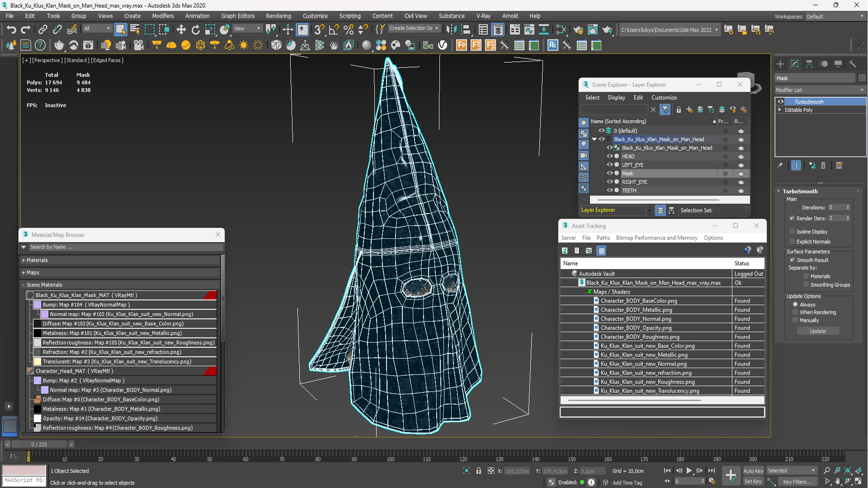Screen dimensions: 868x488
Task: Click Table View icon in Asset Tracking
Action: click(602, 251)
